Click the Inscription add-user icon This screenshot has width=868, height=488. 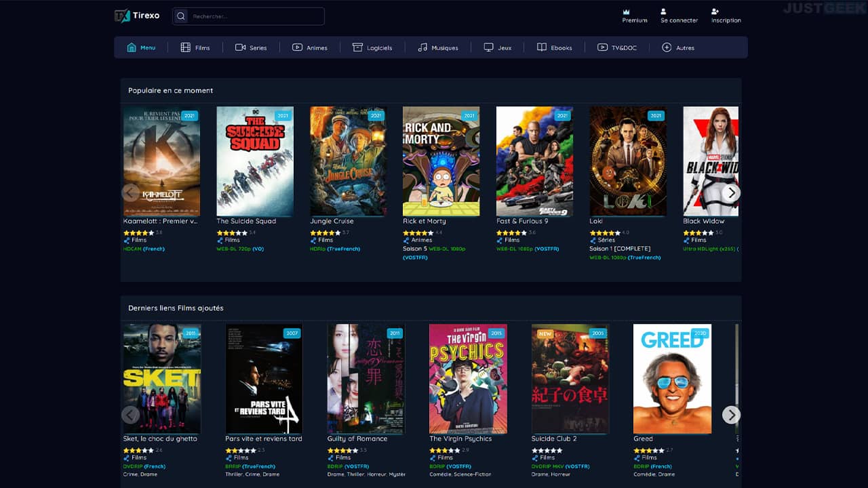[x=715, y=12]
